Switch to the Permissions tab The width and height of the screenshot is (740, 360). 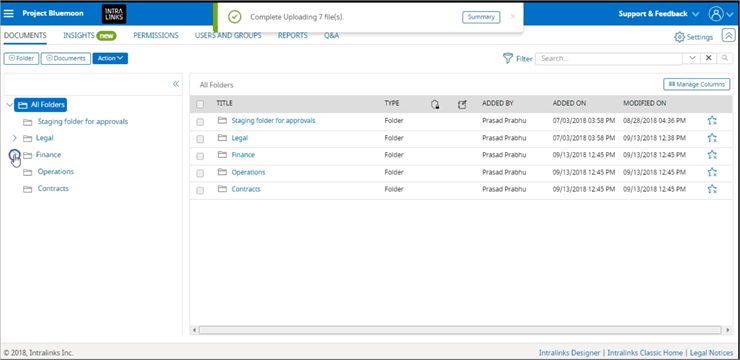coord(156,35)
